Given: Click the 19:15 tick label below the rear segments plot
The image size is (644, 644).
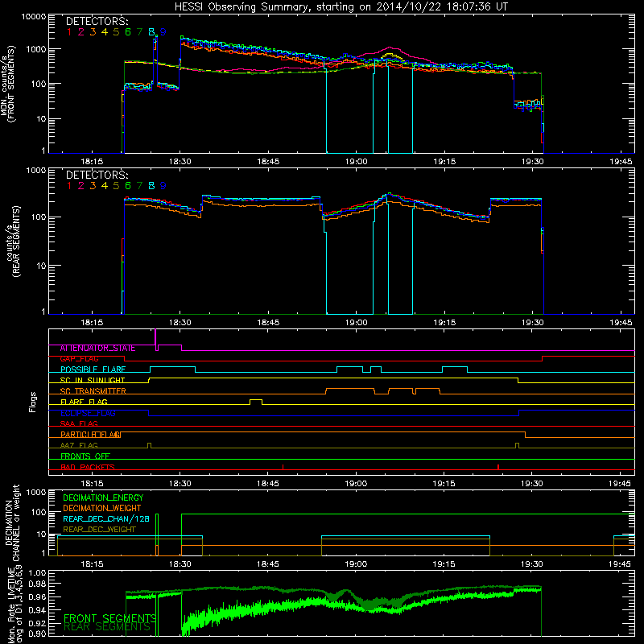Looking at the screenshot, I should tap(444, 323).
